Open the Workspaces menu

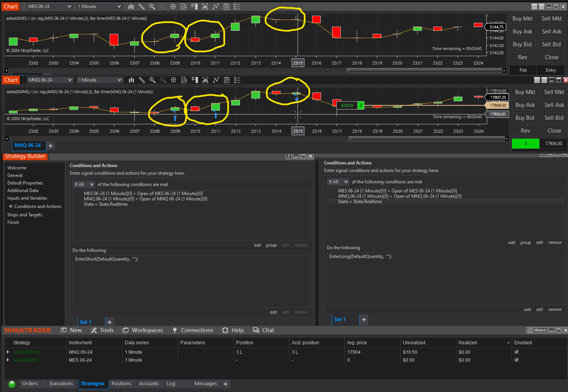pyautogui.click(x=142, y=330)
